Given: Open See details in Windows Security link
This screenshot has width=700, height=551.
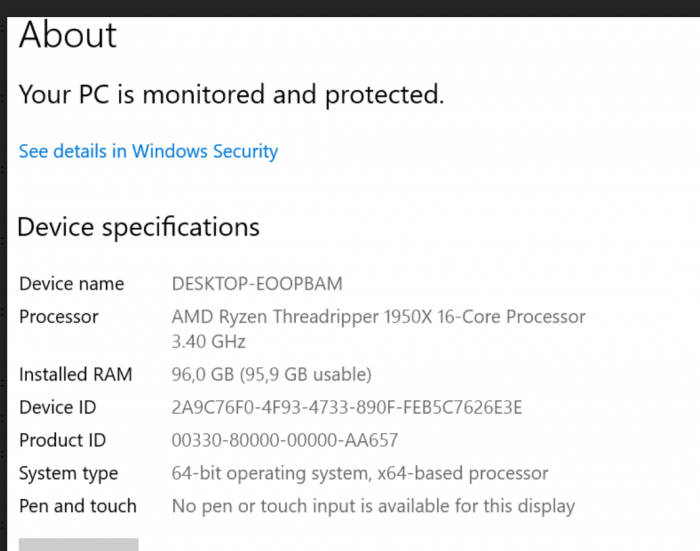Looking at the screenshot, I should 148,151.
